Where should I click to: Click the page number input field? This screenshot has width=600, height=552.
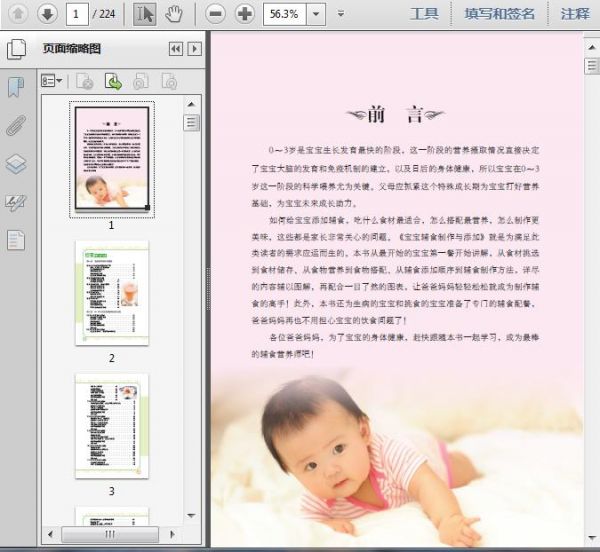pos(77,14)
